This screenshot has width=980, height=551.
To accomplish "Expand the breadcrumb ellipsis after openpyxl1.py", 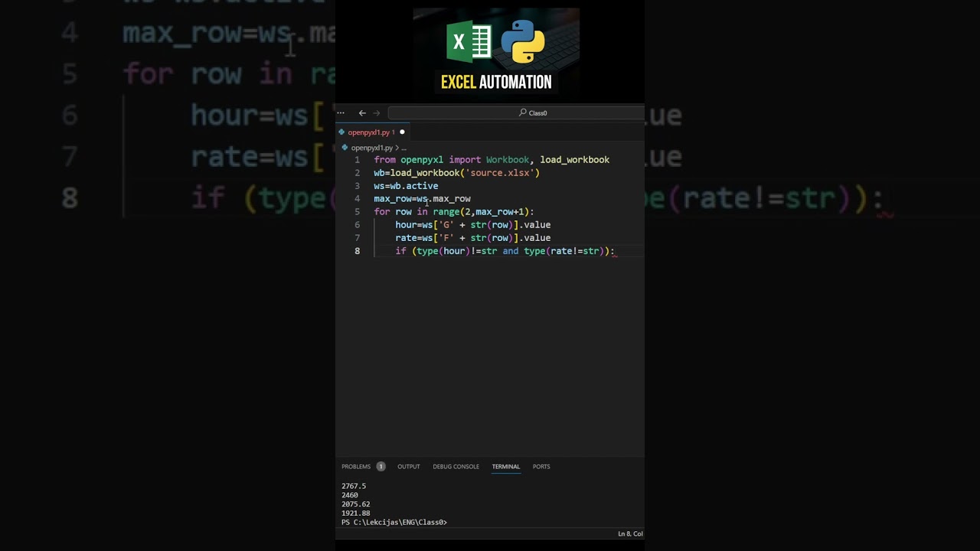I will [x=403, y=148].
